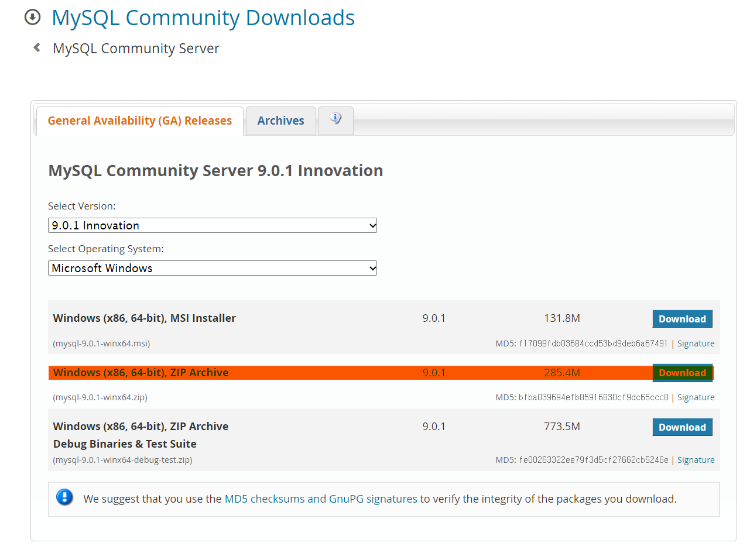This screenshot has width=750, height=560.
Task: Click the filename (mysql-9.0.1-winx64-debug-test.zip)
Action: point(123,460)
